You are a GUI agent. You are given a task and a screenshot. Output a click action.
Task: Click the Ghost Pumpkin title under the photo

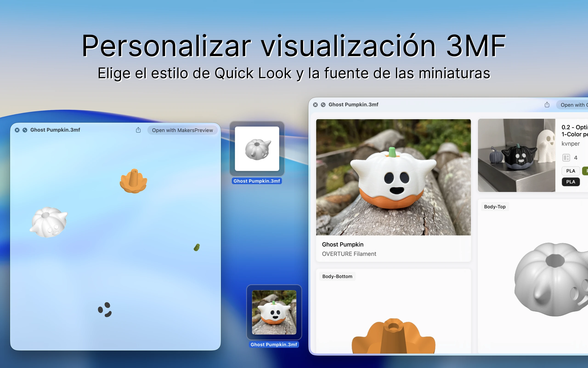pyautogui.click(x=343, y=244)
